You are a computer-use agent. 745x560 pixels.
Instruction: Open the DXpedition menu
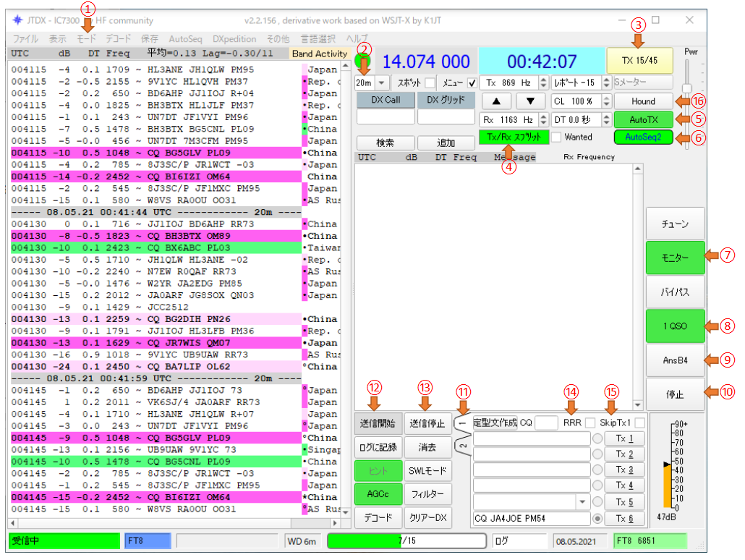234,39
